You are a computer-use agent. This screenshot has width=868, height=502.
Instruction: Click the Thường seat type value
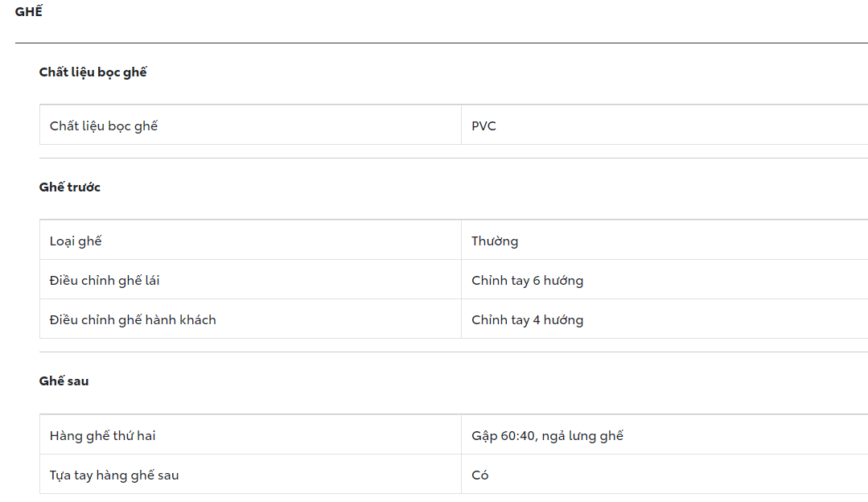pyautogui.click(x=495, y=241)
